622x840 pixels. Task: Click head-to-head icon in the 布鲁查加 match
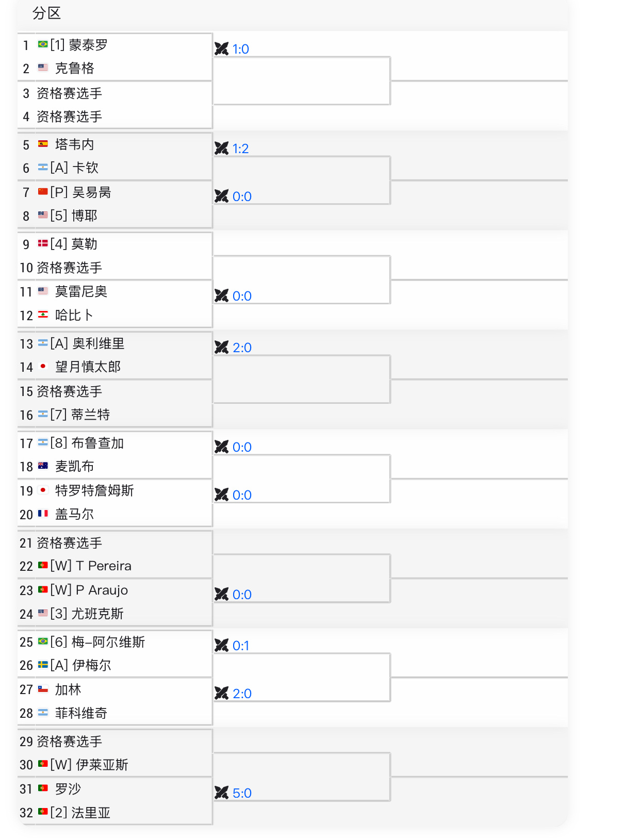[221, 447]
